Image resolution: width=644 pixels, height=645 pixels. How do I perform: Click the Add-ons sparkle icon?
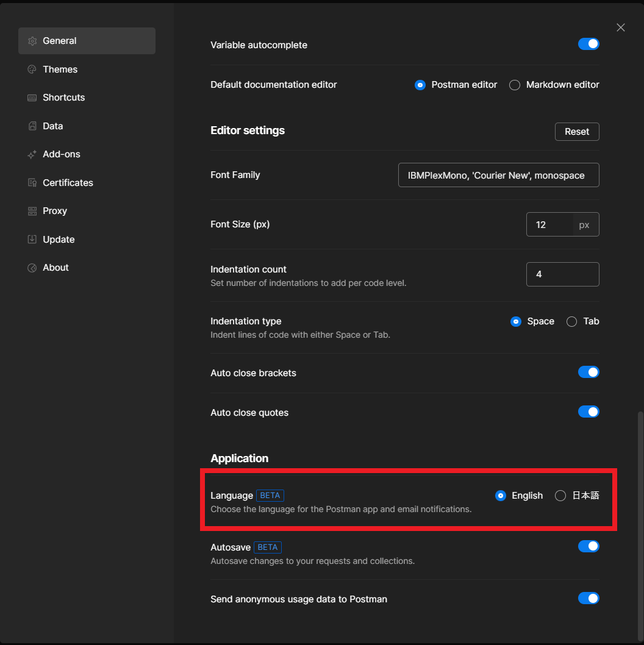coord(32,154)
